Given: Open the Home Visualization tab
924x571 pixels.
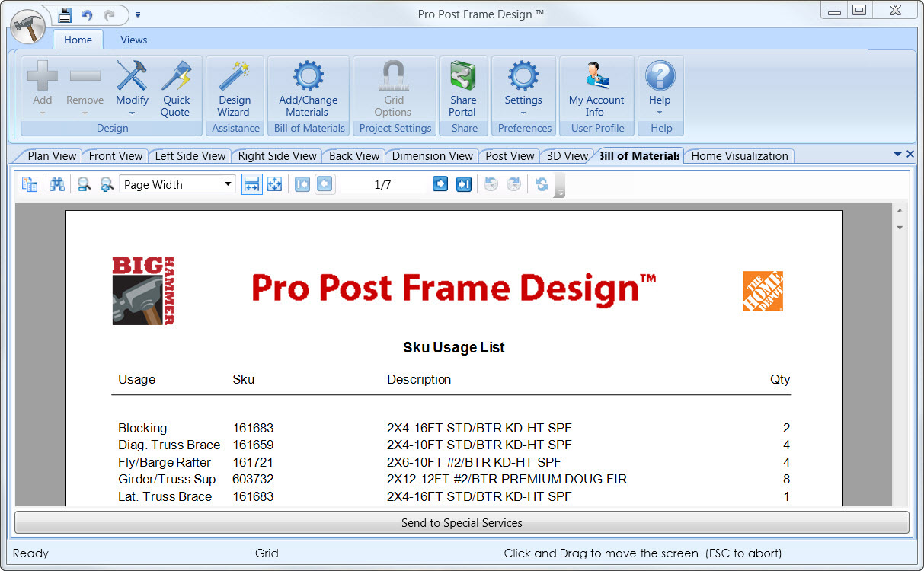Looking at the screenshot, I should [x=740, y=156].
